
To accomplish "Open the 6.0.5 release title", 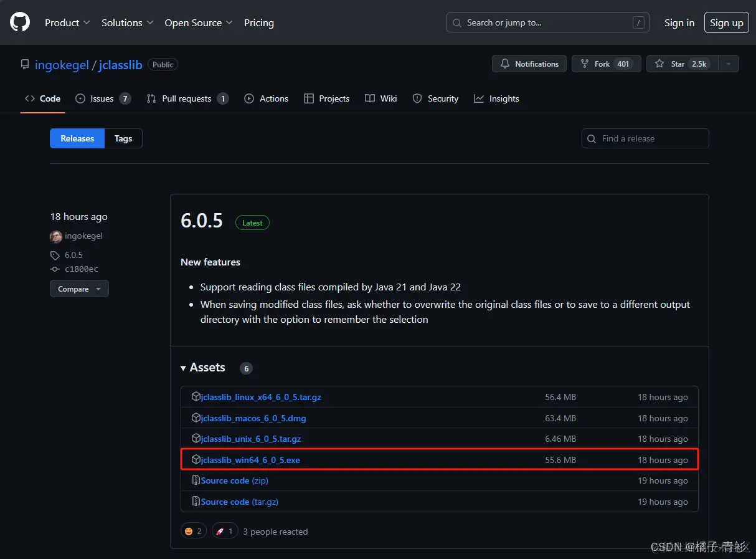I will pyautogui.click(x=202, y=220).
